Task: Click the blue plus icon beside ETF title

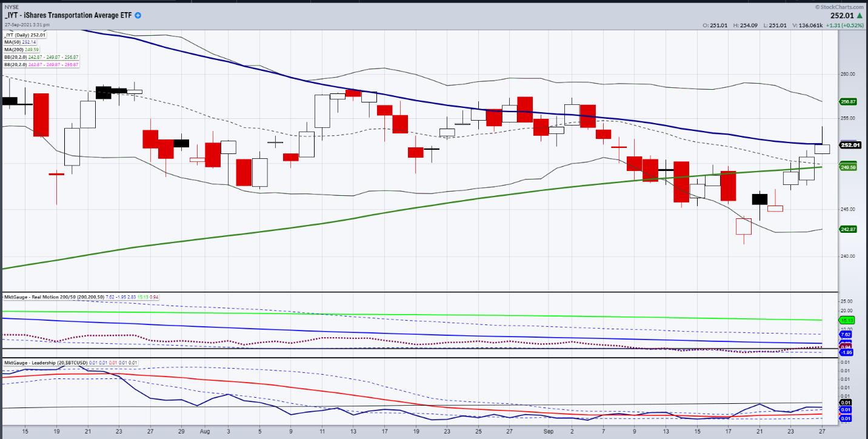Action: click(x=138, y=15)
